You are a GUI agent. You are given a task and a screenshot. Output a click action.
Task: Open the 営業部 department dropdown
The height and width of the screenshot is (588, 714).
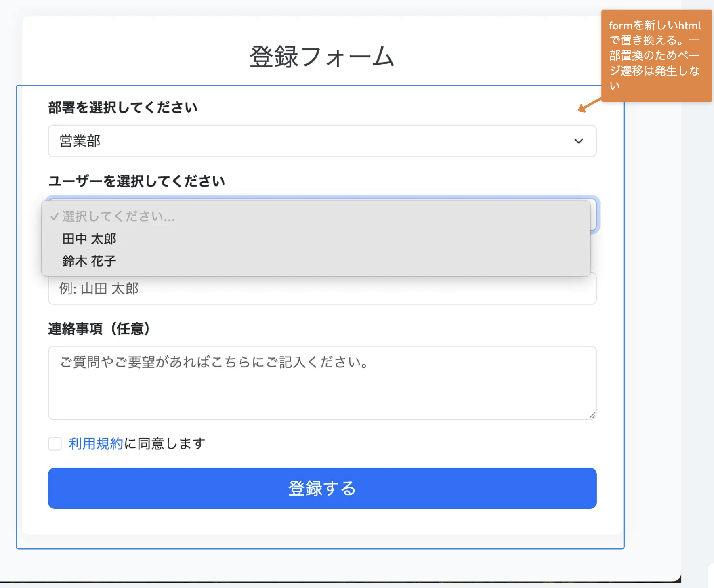coord(322,141)
